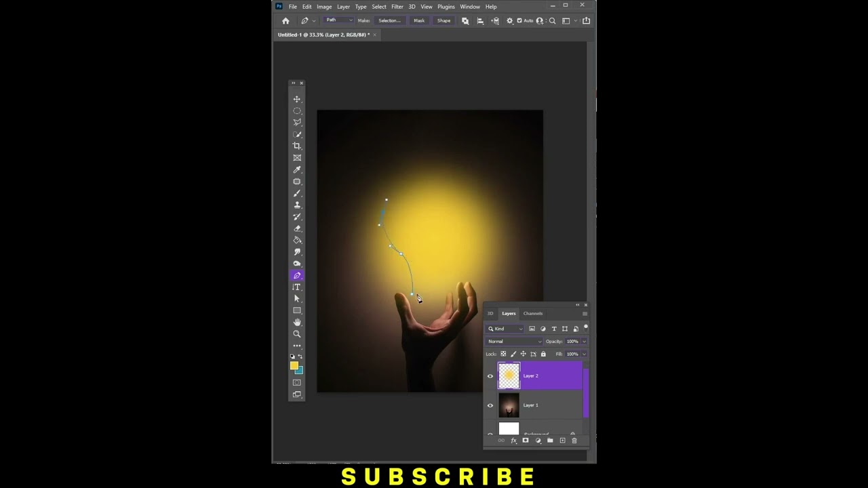Select the Brush tool
The height and width of the screenshot is (488, 868).
click(296, 193)
